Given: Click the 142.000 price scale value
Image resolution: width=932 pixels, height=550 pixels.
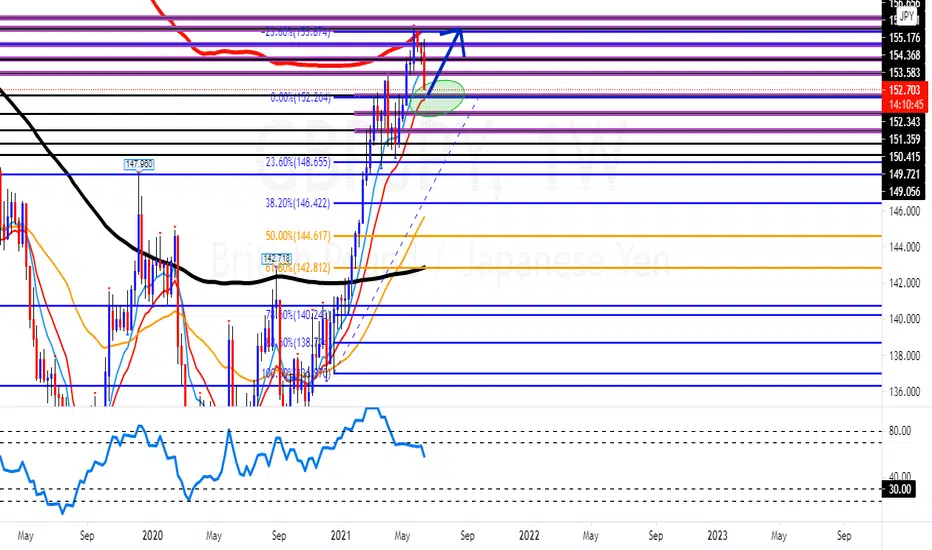Looking at the screenshot, I should [x=904, y=283].
